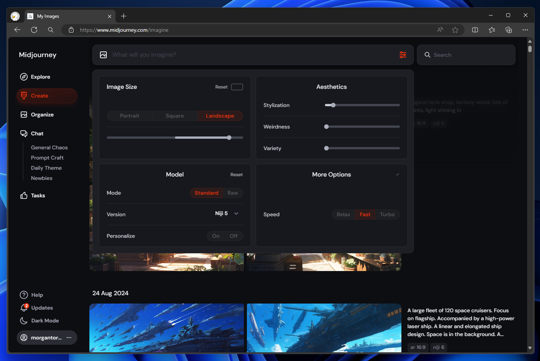The image size is (540, 361).
Task: Click the niji 6 tag under space prompt
Action: pos(438,347)
